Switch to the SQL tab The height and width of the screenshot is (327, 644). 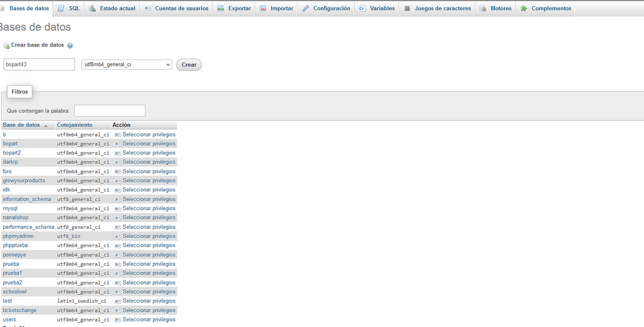click(x=69, y=8)
